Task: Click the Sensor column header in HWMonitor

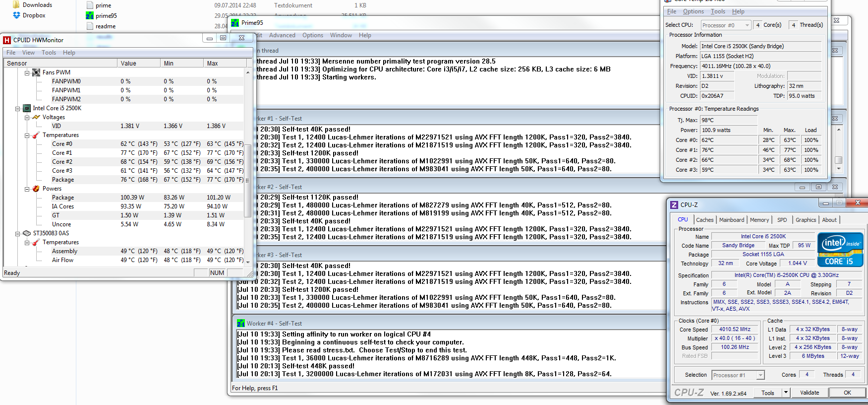Action: pyautogui.click(x=60, y=64)
